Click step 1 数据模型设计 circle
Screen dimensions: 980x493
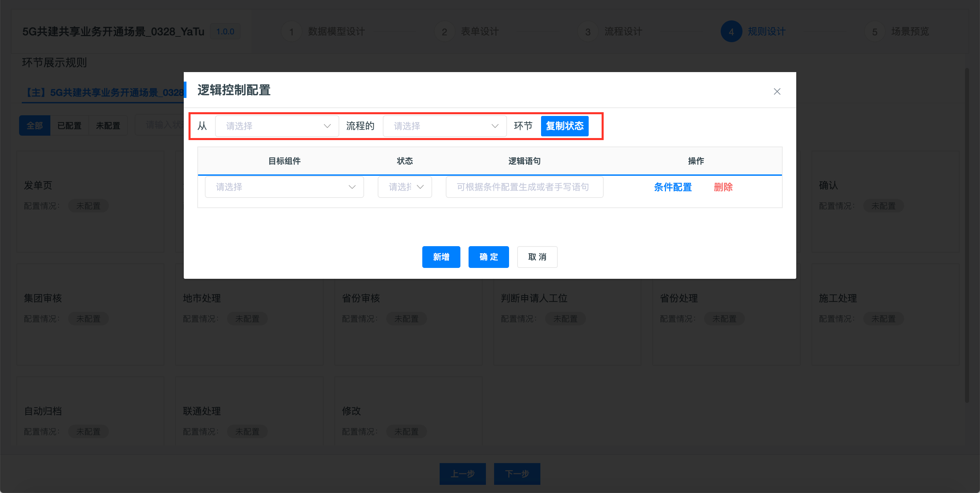pos(291,32)
